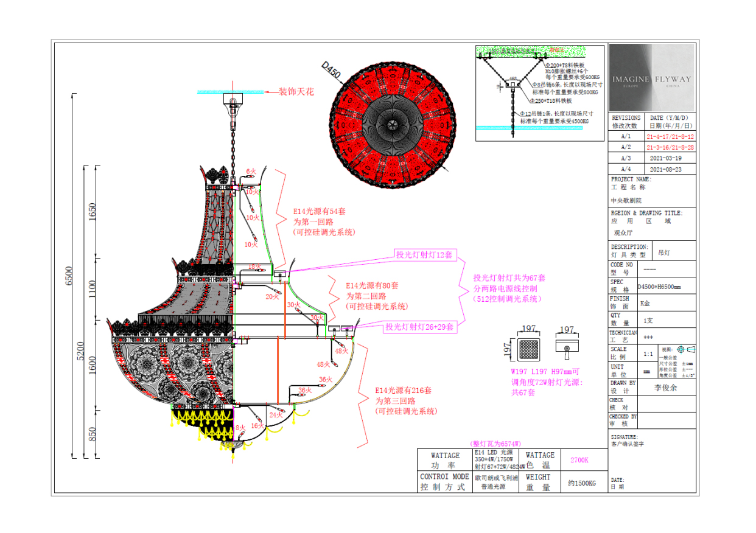756x533 pixels.
Task: Click the designer name 李俊余
Action: (x=666, y=387)
